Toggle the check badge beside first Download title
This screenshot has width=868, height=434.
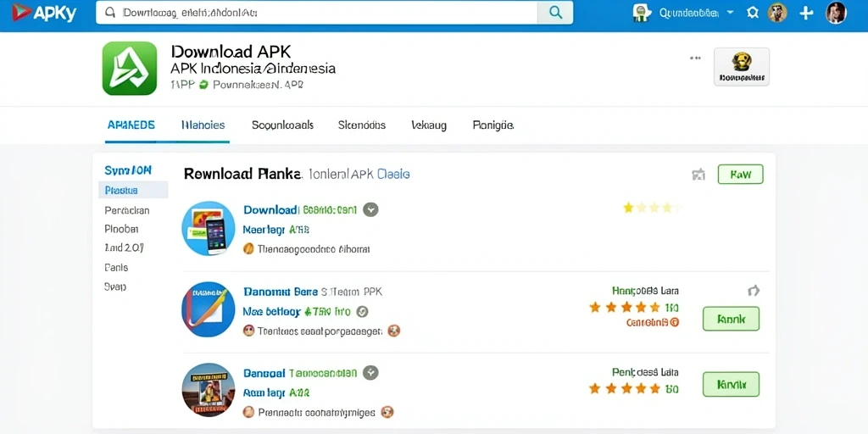(x=370, y=210)
